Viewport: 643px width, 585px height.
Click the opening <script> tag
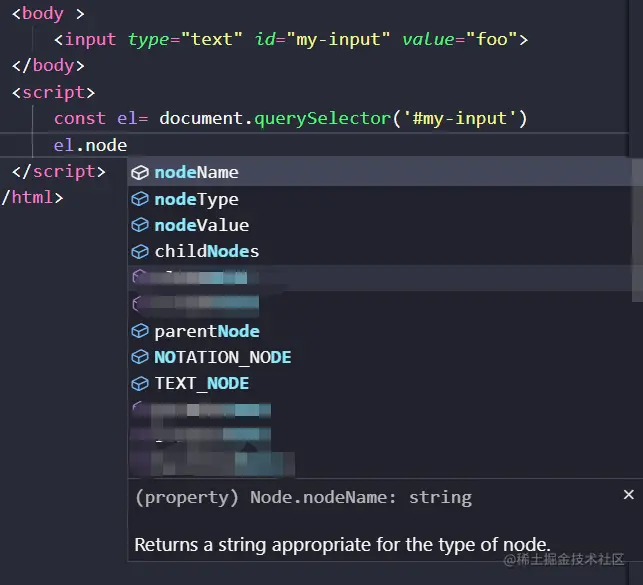pyautogui.click(x=53, y=92)
